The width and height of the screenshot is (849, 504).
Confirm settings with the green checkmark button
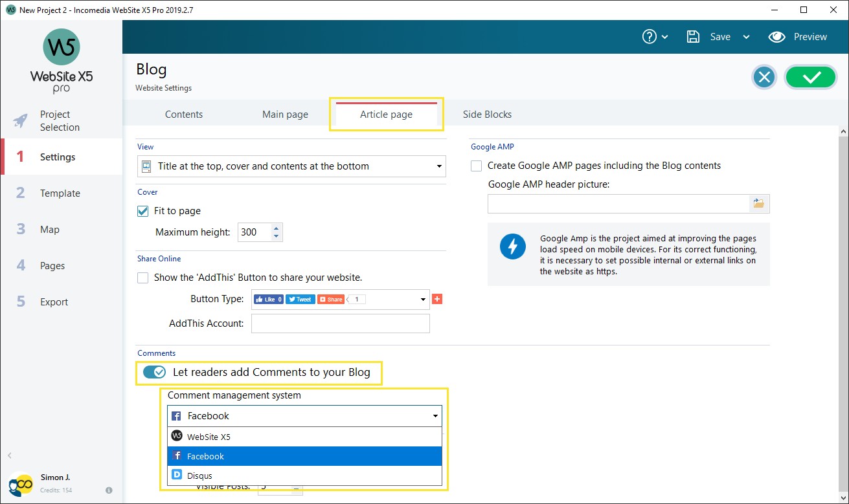click(x=811, y=76)
